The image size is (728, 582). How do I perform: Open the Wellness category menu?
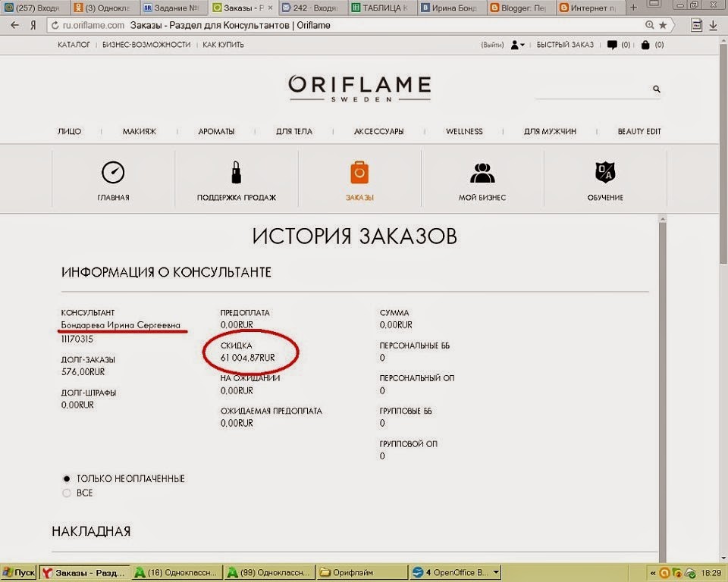[x=464, y=131]
